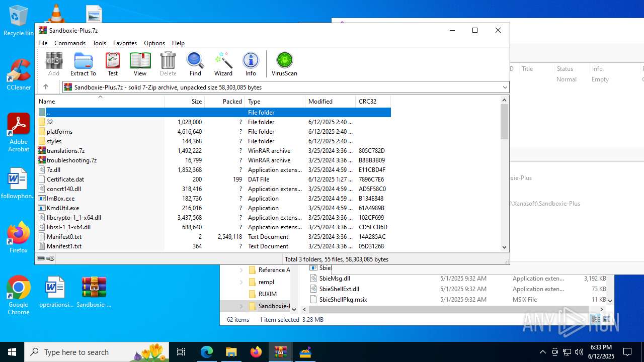Select Certificate.dat file

[x=213, y=179]
